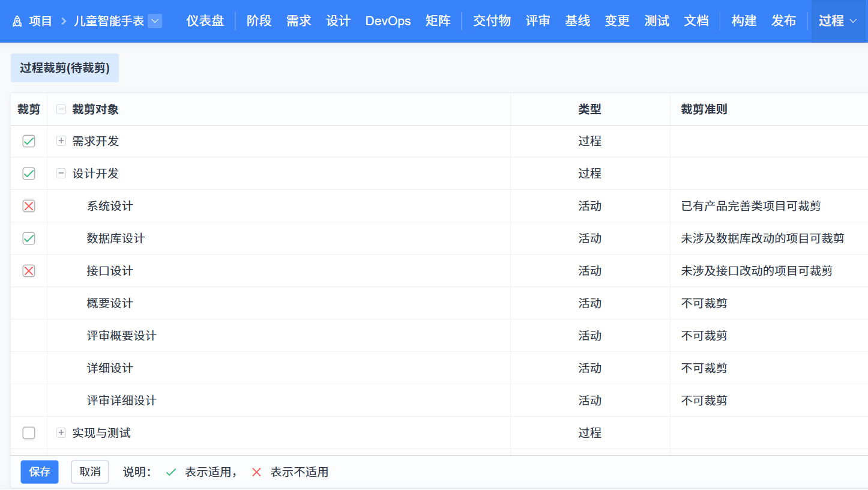Select the 评审概要设计 activity row
The image size is (868, 490).
[439, 336]
